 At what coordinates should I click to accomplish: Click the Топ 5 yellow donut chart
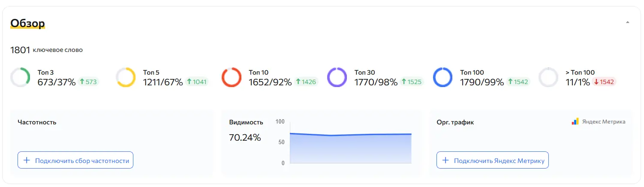[126, 78]
